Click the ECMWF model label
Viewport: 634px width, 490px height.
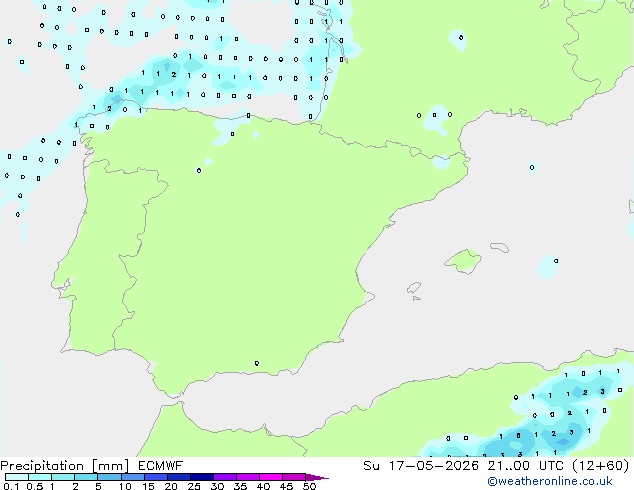coord(160,466)
